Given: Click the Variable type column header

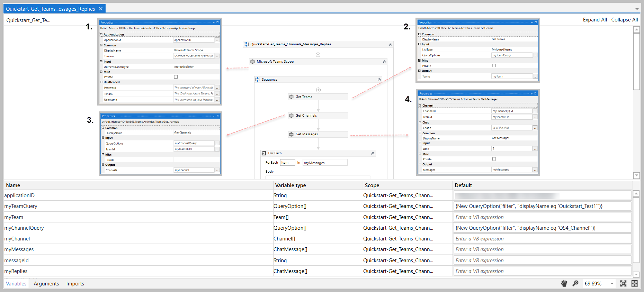Looking at the screenshot, I should tap(318, 185).
